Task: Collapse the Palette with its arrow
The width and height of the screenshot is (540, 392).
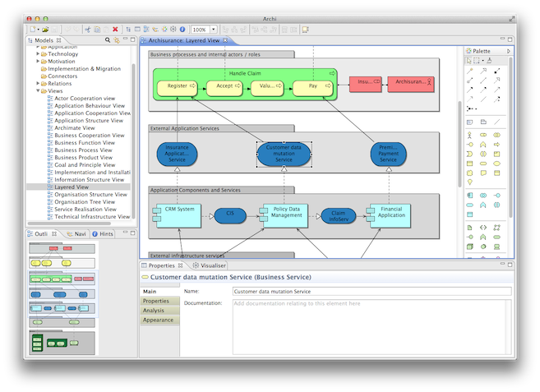Action: click(508, 51)
